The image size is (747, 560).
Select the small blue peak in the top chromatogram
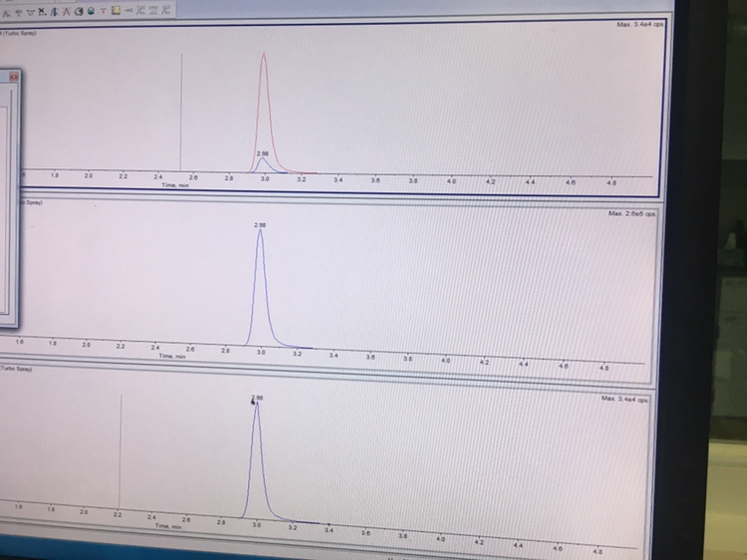click(263, 164)
